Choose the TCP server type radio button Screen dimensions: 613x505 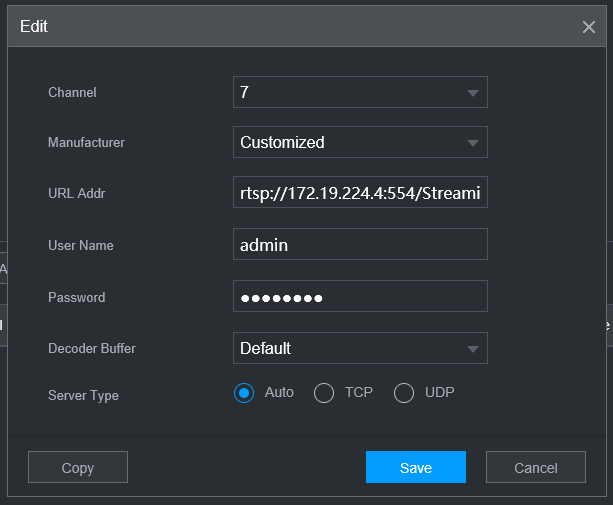[324, 393]
